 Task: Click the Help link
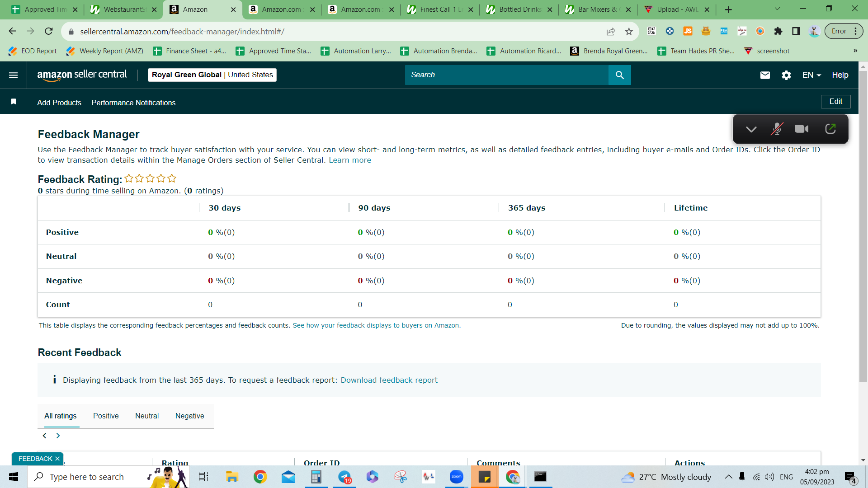[840, 75]
